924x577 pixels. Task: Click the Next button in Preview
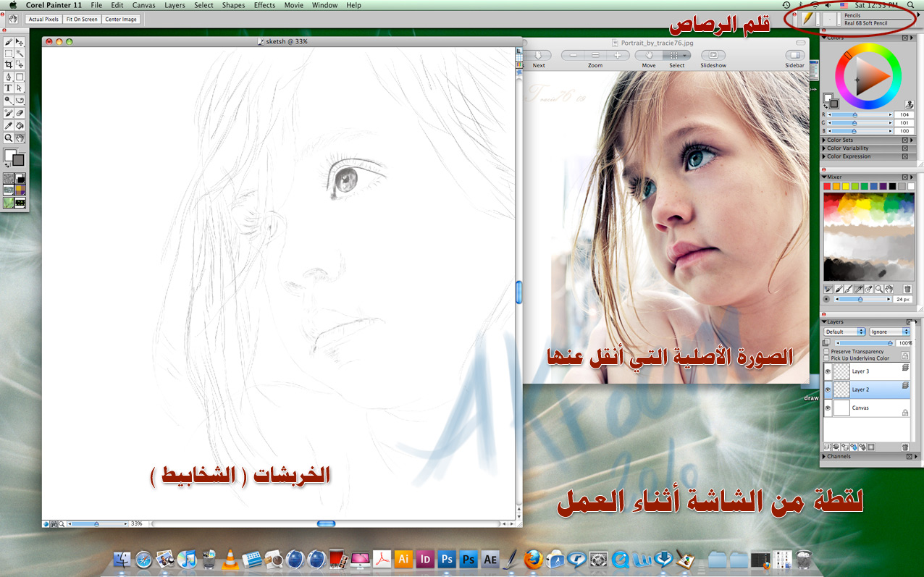(x=539, y=55)
